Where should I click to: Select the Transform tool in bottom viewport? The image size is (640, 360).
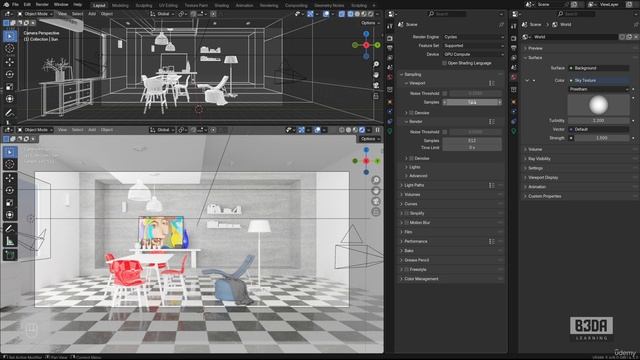pos(10,215)
